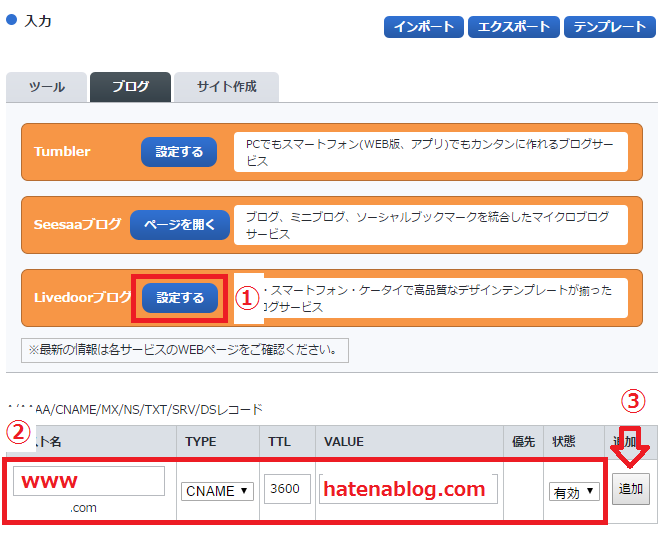Viewport: 667px width, 547px height.
Task: Open the 有効 status dropdown
Action: 574,492
